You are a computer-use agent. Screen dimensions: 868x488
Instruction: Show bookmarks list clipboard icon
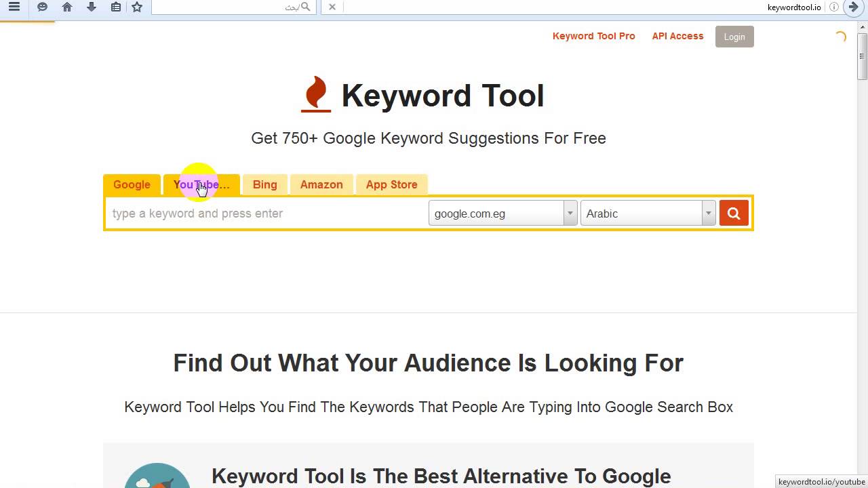tap(116, 7)
